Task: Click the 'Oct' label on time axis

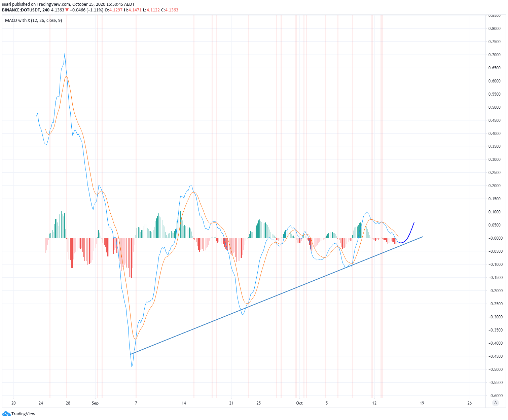Action: click(299, 403)
